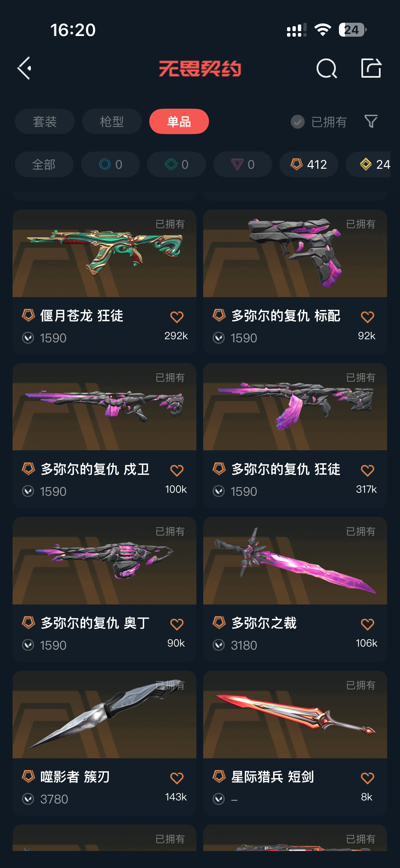Like 多弥尔之裁 with the heart icon
The width and height of the screenshot is (400, 868).
click(367, 624)
